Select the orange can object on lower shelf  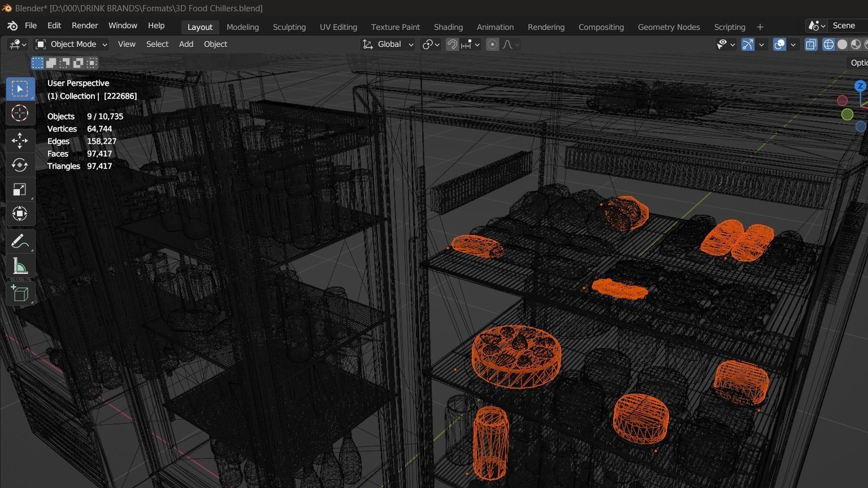pyautogui.click(x=491, y=443)
